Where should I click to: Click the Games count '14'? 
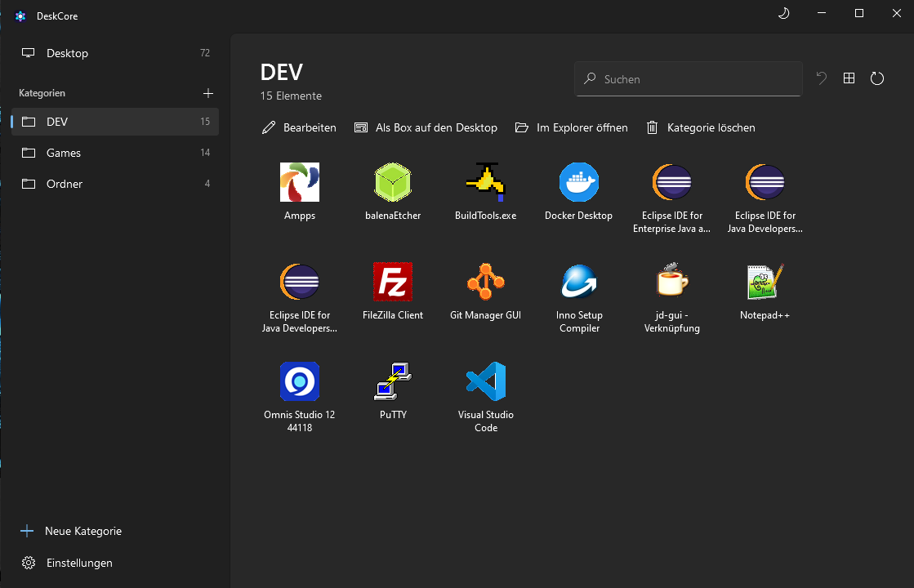[204, 153]
